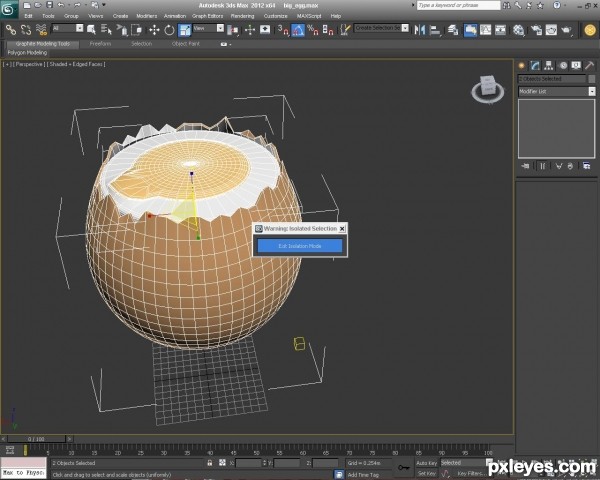Open Select by Name list

pyautogui.click(x=106, y=29)
